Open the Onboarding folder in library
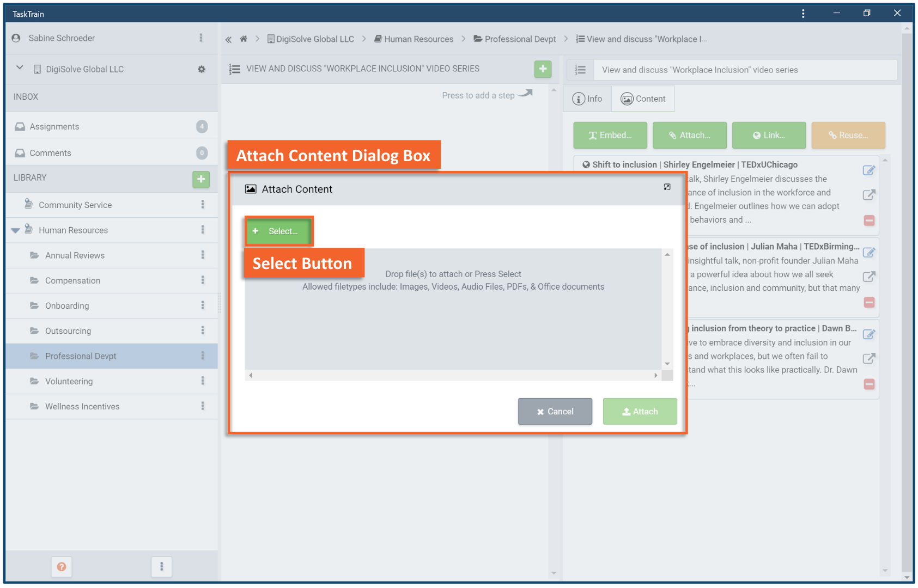918x588 pixels. [x=67, y=306]
